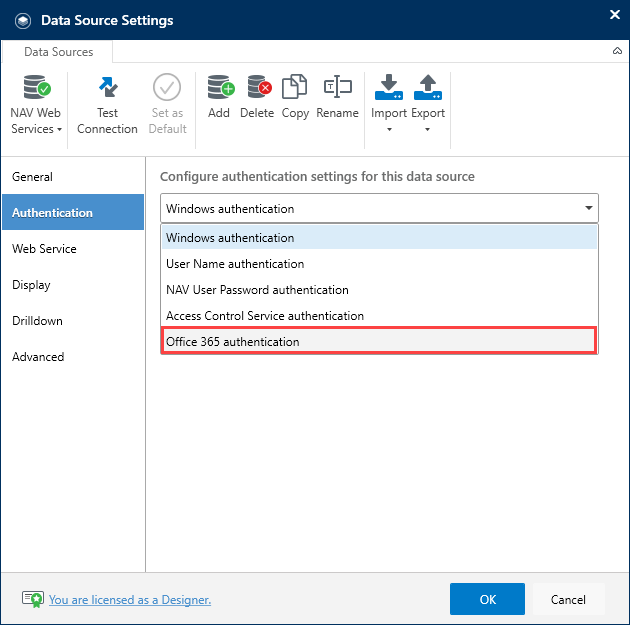Collapse the authentication type combo box
Image resolution: width=630 pixels, height=625 pixels.
pyautogui.click(x=589, y=208)
